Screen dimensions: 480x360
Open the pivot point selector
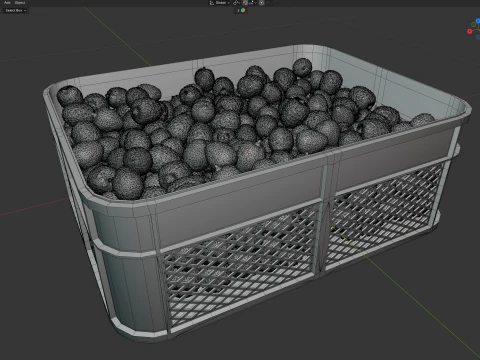[x=236, y=3]
